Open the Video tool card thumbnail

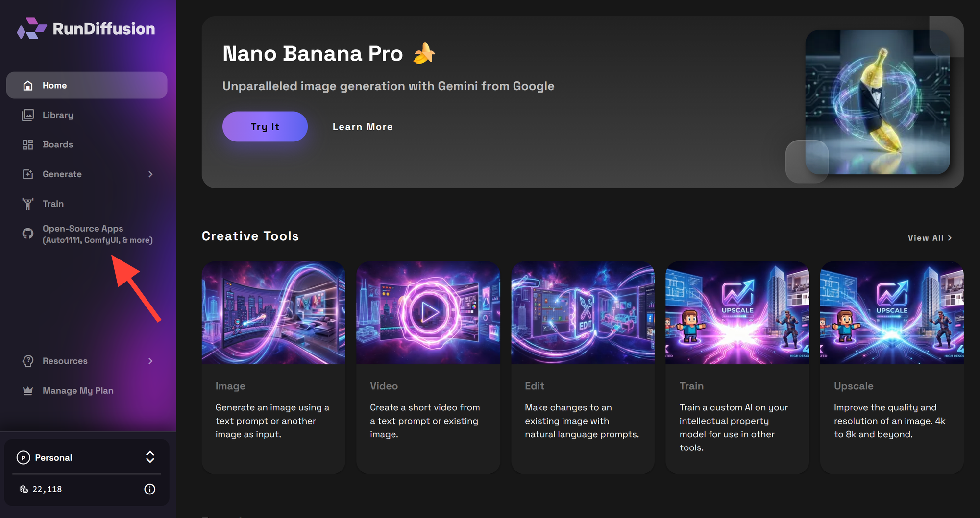[x=428, y=312]
